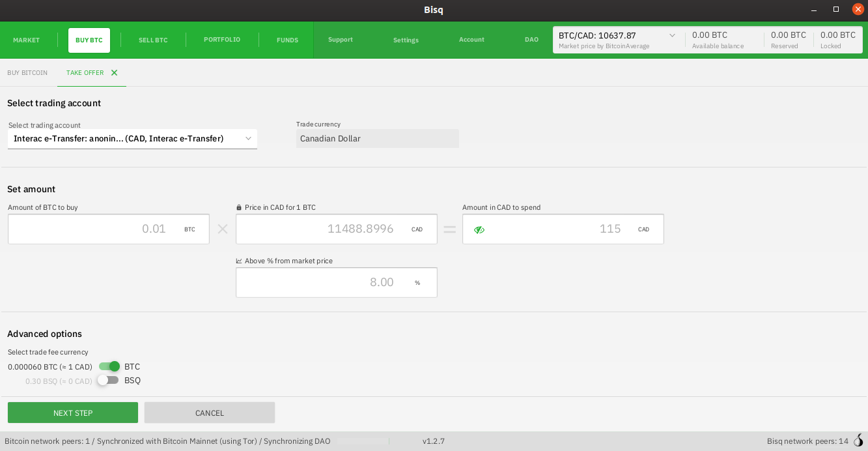Go to the Portfolio section
Viewport: 868px width, 451px height.
pyautogui.click(x=222, y=40)
